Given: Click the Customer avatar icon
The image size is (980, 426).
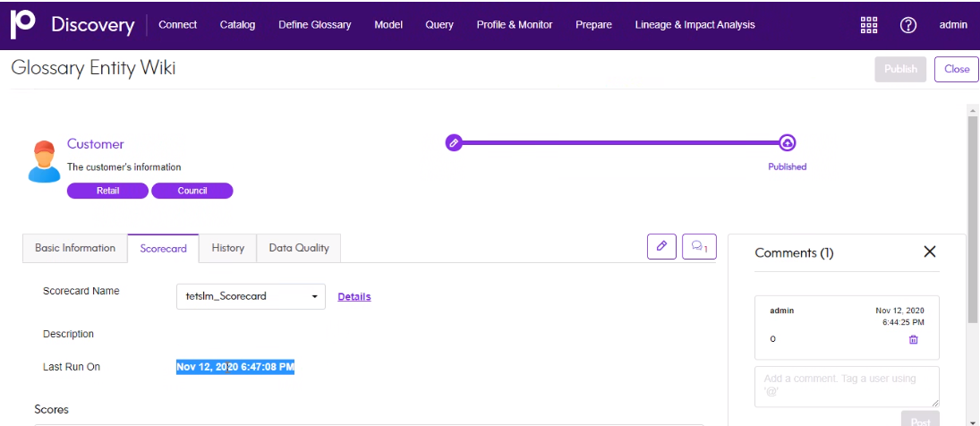Looking at the screenshot, I should [44, 161].
